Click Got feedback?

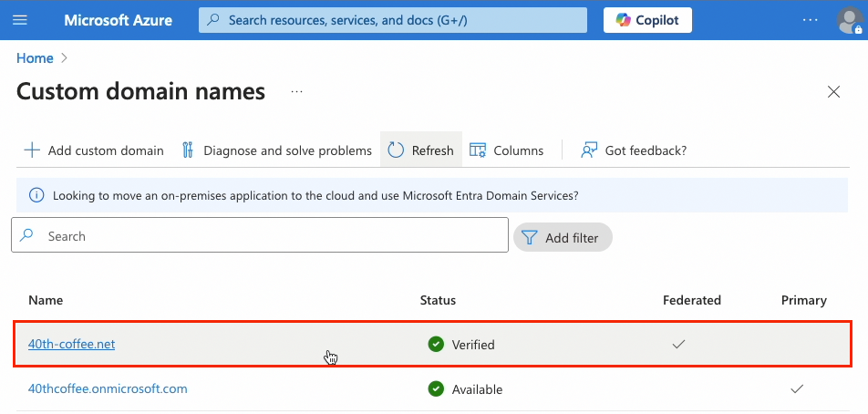tap(634, 150)
